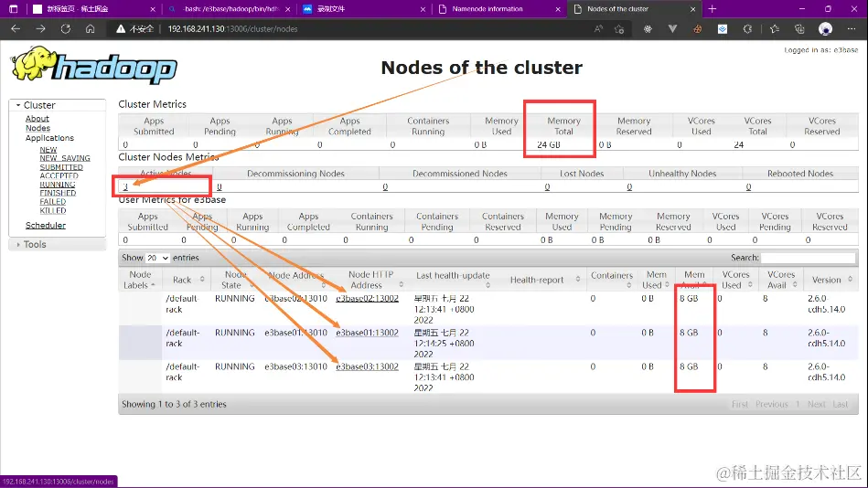Click the not-secure warning triangle icon
Image resolution: width=868 pixels, height=488 pixels.
(121, 28)
